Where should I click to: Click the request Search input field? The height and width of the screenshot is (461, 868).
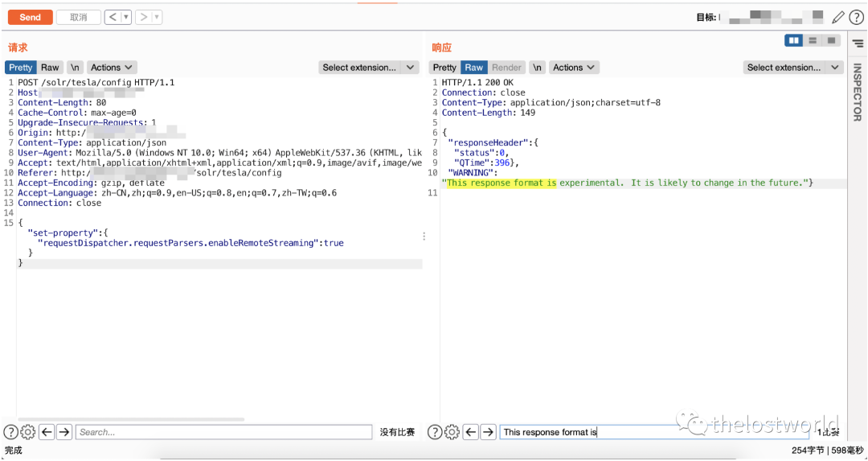click(x=224, y=432)
